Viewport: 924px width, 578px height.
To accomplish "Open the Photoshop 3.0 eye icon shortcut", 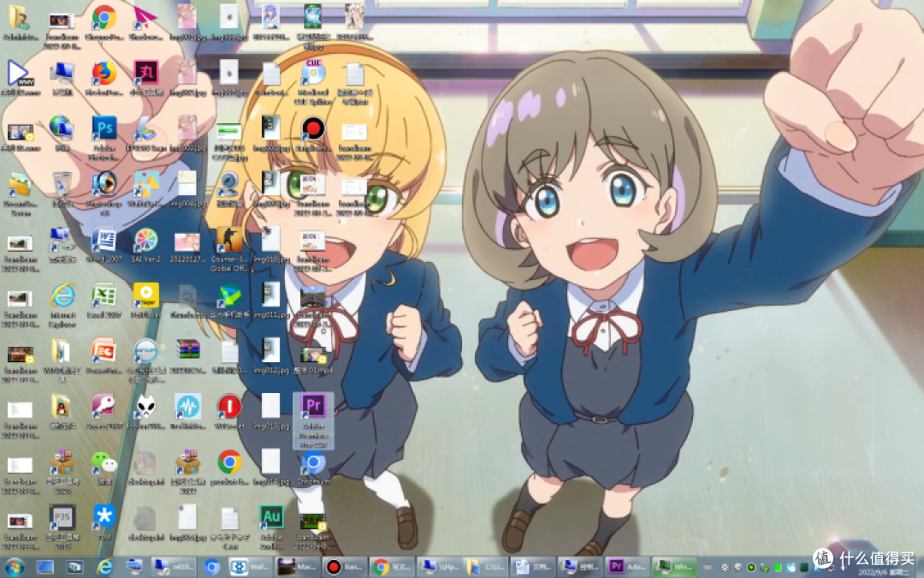I will tap(104, 194).
